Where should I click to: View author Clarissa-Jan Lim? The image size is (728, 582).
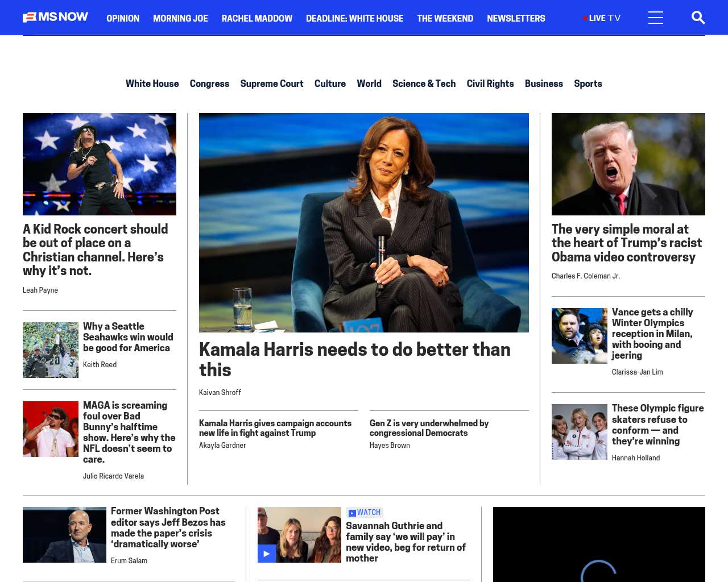pos(637,372)
